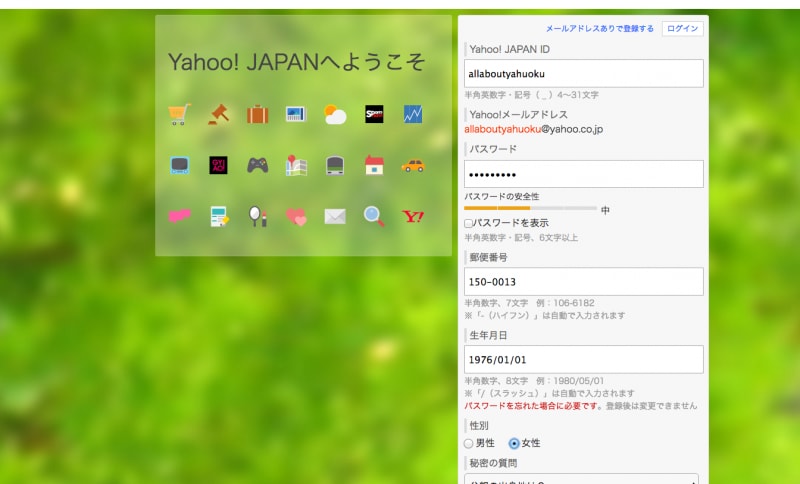The width and height of the screenshot is (800, 484).
Task: Click the shopping cart icon
Action: [179, 114]
